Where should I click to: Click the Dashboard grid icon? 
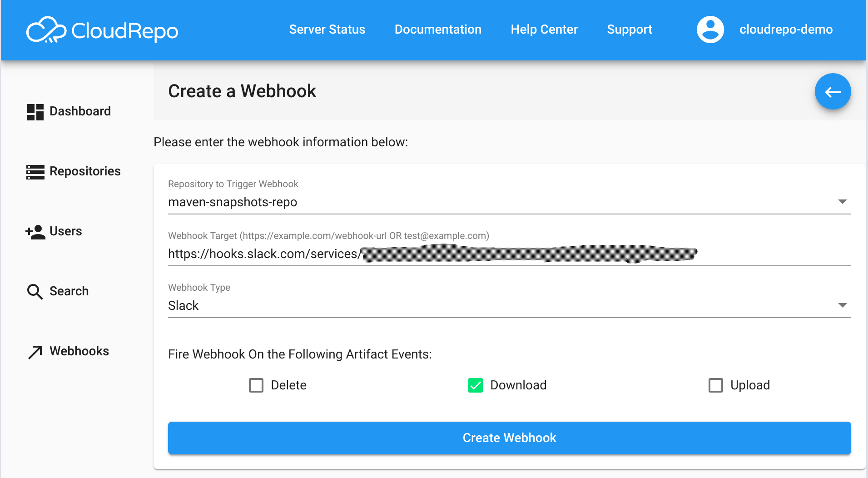[x=35, y=112]
